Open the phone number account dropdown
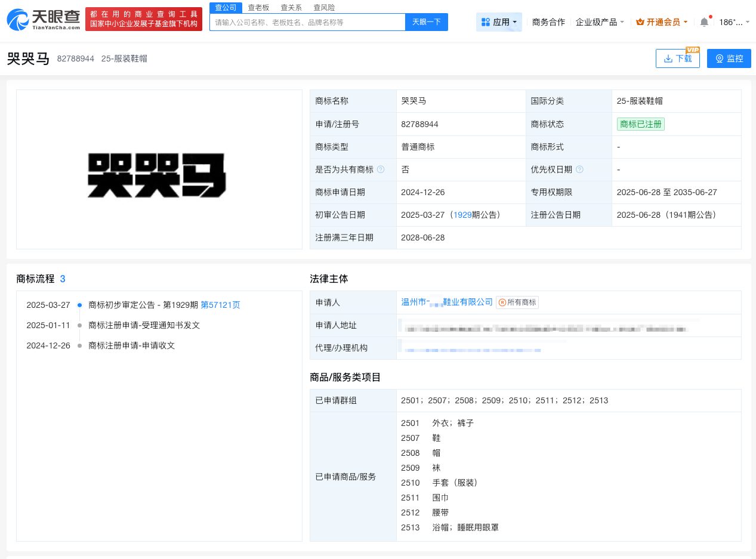The image size is (756, 559). point(732,21)
